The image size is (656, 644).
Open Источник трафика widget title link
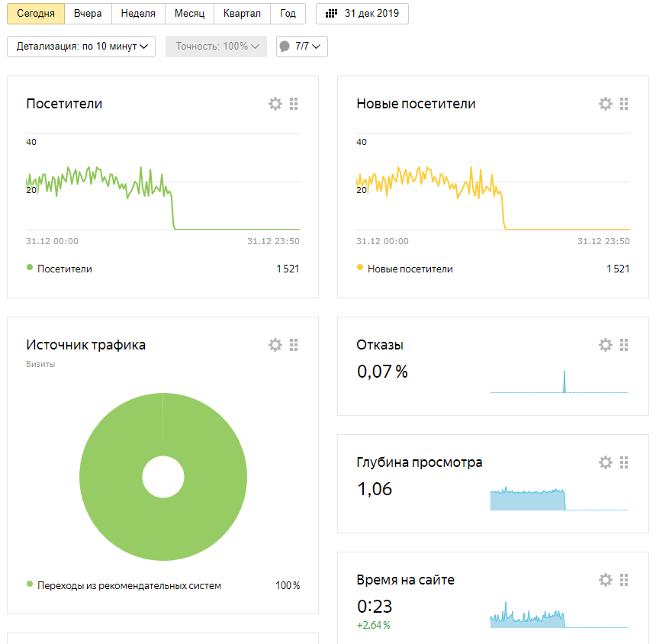pos(85,345)
